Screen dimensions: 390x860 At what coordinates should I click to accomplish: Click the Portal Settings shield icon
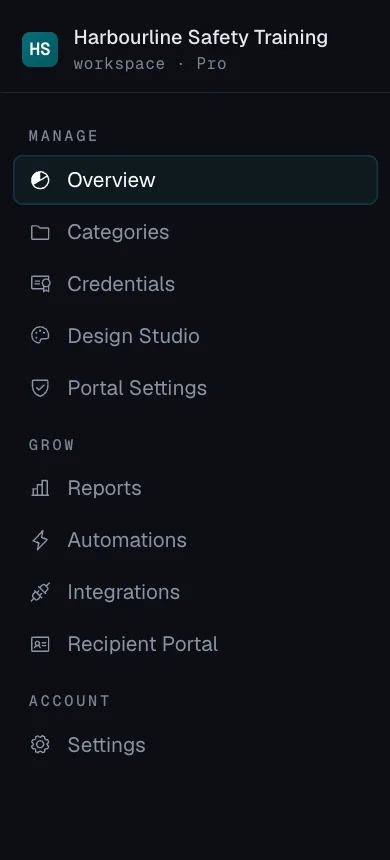(40, 388)
